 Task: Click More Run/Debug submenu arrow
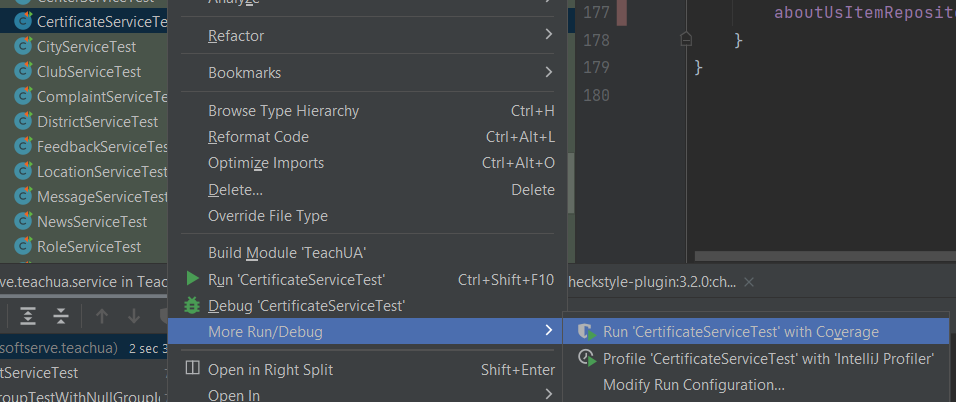[549, 331]
